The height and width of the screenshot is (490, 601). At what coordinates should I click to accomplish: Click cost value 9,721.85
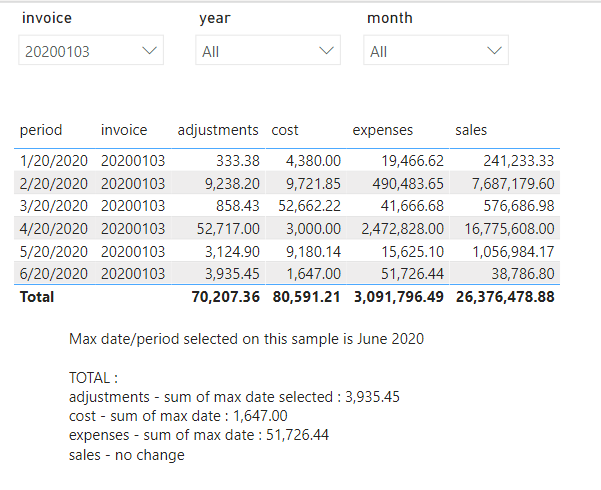pos(314,184)
